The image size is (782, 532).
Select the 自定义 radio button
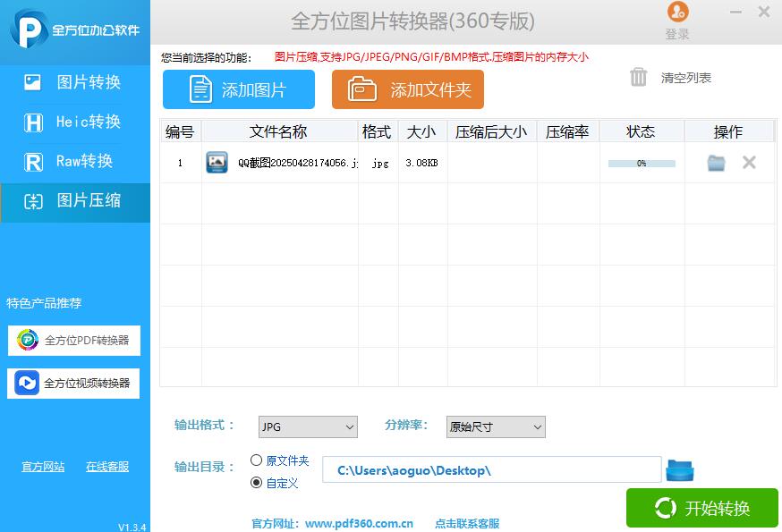tap(257, 483)
